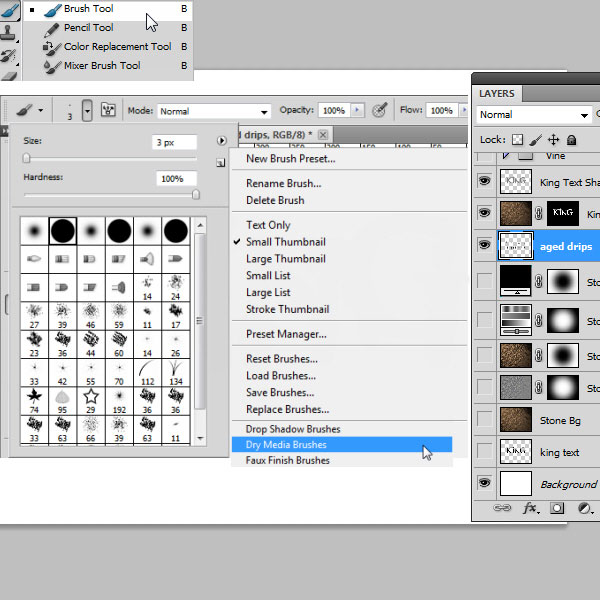Choose Rename Brush from the menu

(x=284, y=184)
